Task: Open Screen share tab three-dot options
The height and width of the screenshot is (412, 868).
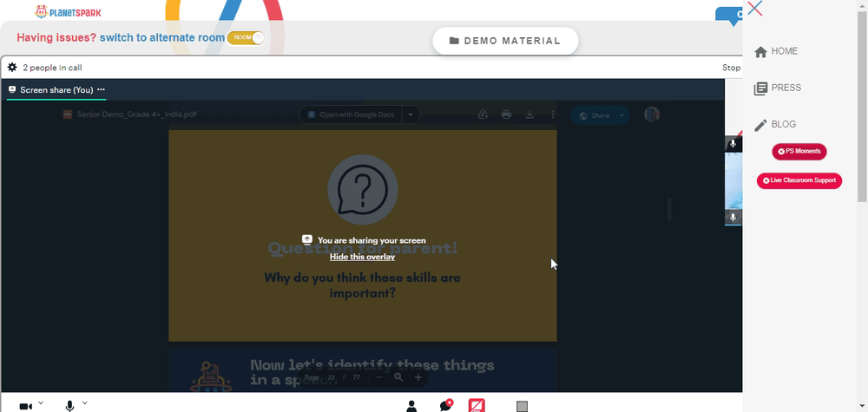Action: click(101, 89)
